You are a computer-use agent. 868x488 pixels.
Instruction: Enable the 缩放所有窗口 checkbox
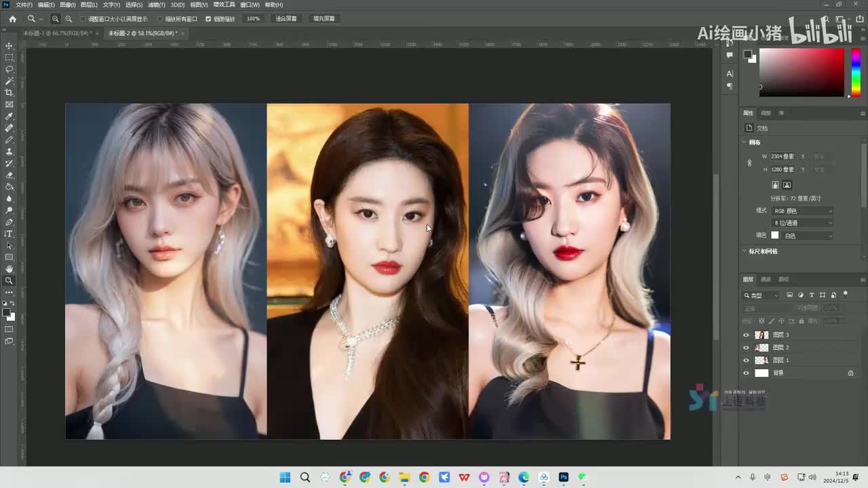[x=160, y=19]
